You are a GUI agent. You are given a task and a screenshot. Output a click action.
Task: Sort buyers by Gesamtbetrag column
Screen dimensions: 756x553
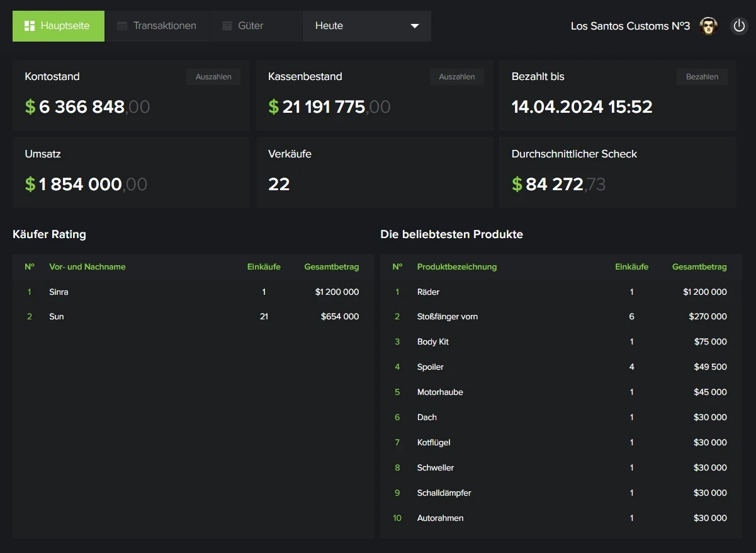click(331, 267)
